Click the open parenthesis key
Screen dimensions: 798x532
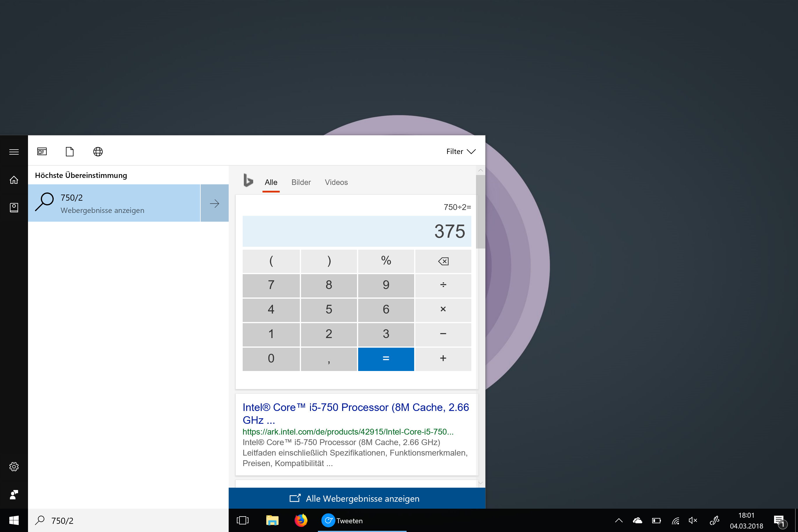click(271, 261)
